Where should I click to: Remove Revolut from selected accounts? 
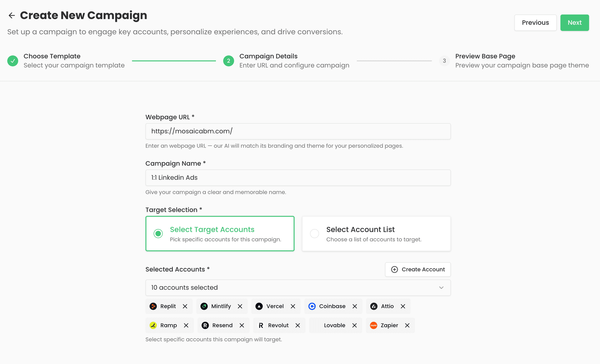point(298,325)
